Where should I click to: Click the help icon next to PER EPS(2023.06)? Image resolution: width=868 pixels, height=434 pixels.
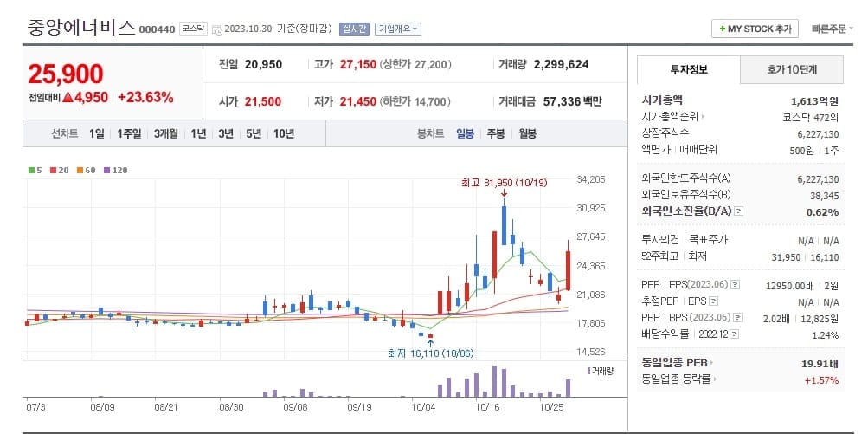[735, 285]
